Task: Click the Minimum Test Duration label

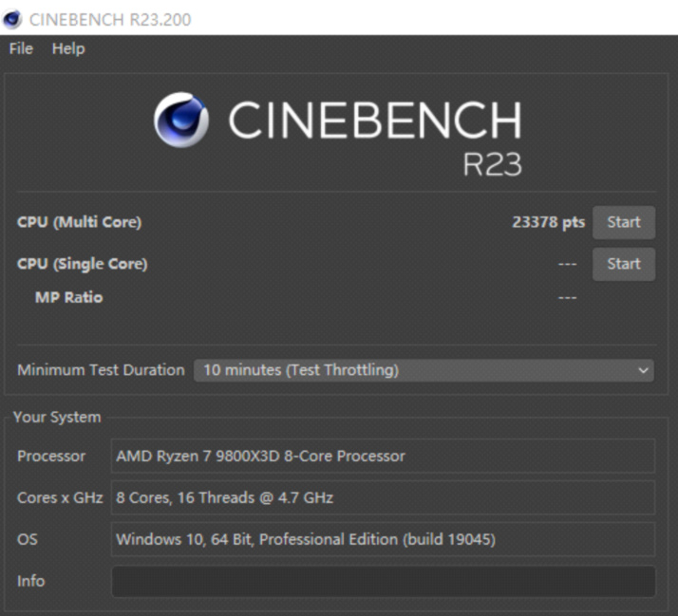Action: 101,370
